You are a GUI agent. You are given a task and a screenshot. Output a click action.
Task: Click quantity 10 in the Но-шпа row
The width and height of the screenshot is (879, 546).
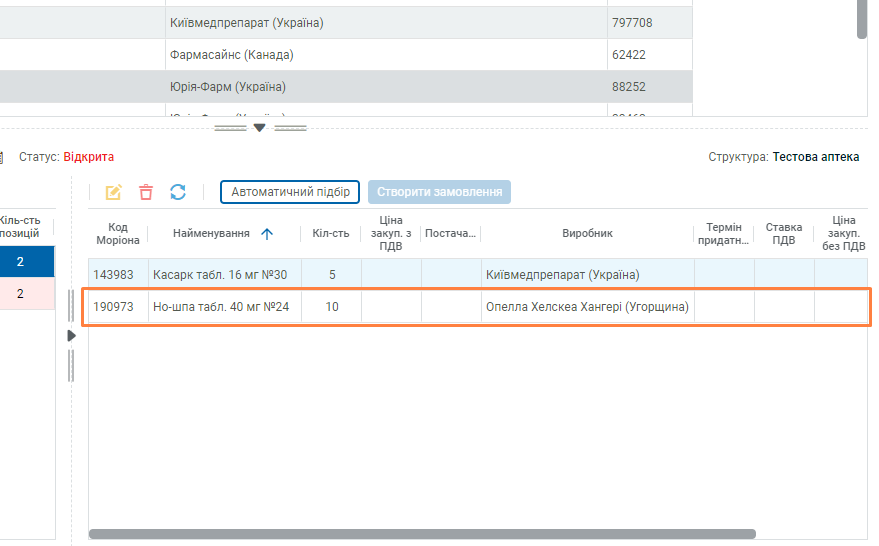pyautogui.click(x=332, y=307)
